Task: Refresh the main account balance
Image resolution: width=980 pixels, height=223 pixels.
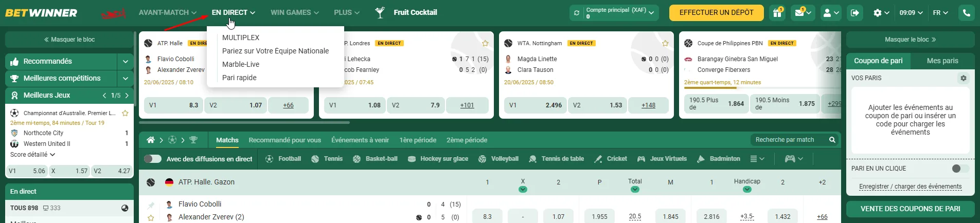Action: tap(577, 13)
